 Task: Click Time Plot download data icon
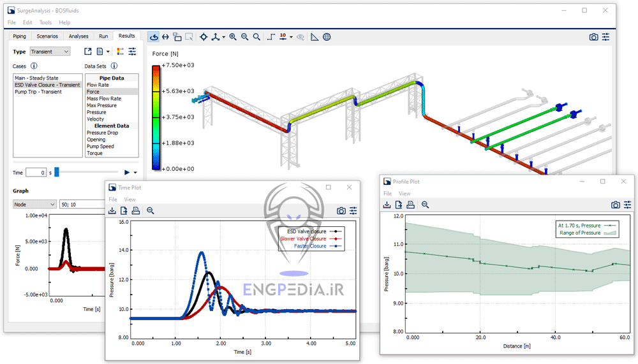pyautogui.click(x=112, y=210)
